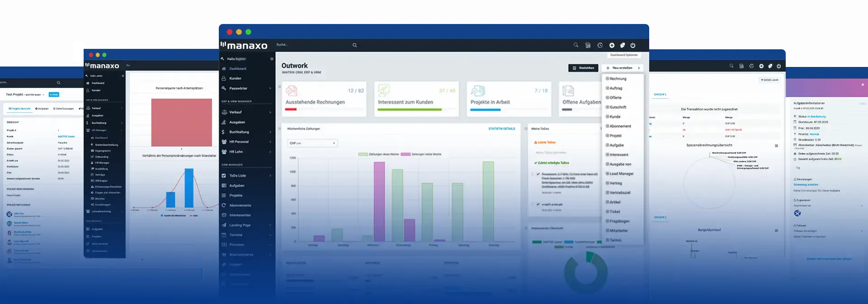
Task: Click red progress bar of Ausstehende Rechnungen
Action: (x=291, y=109)
